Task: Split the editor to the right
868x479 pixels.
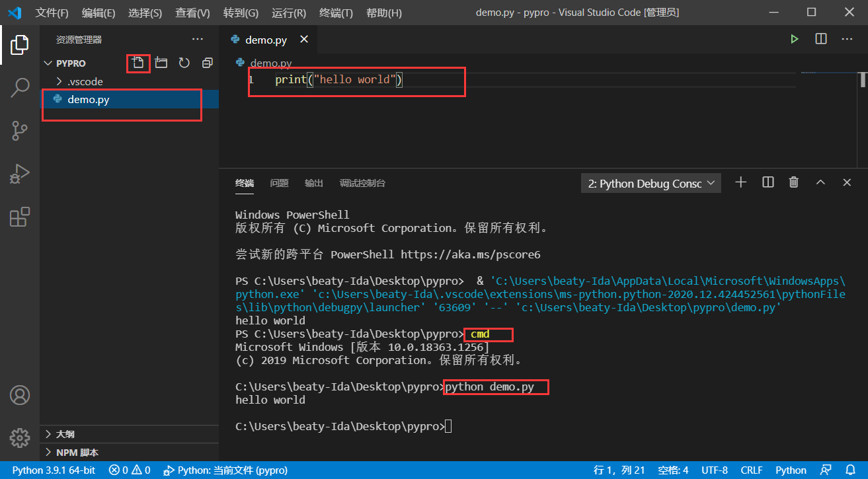Action: 821,40
